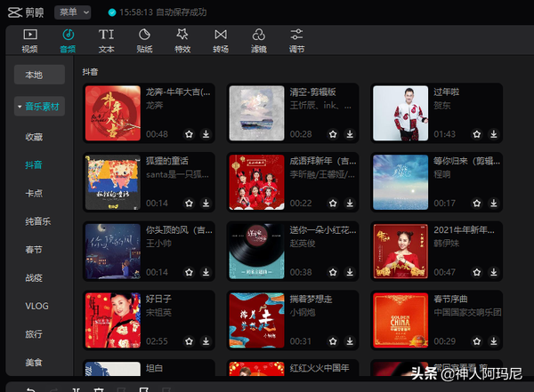Download the 成语拜新年 track
Screen dimensions: 534x392
[x=350, y=204]
